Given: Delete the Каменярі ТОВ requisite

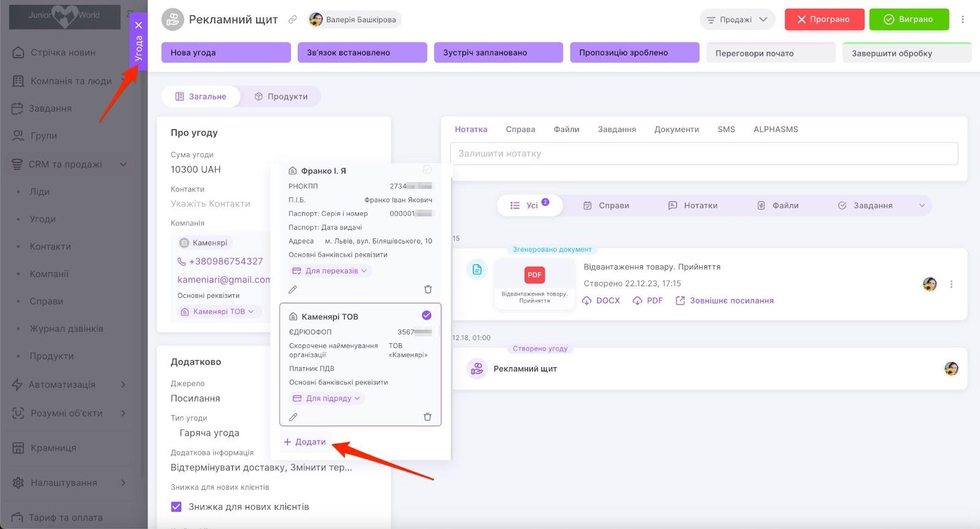Looking at the screenshot, I should click(x=428, y=417).
